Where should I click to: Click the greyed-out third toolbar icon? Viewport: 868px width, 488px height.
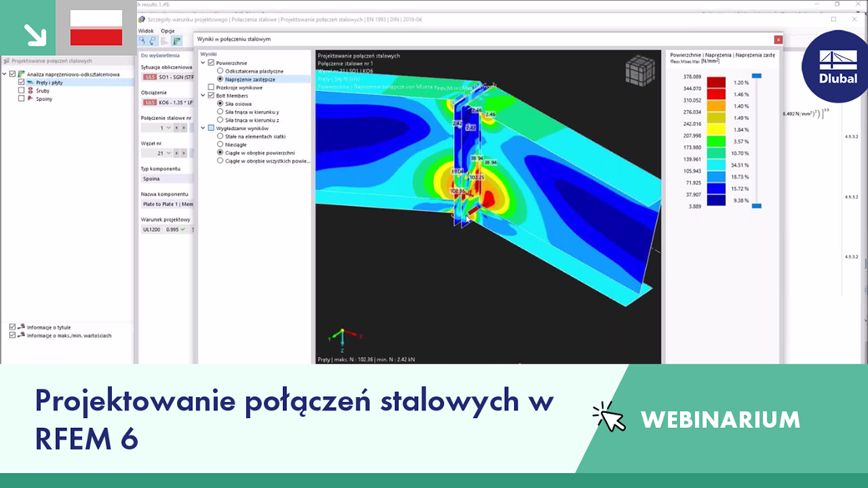click(164, 41)
